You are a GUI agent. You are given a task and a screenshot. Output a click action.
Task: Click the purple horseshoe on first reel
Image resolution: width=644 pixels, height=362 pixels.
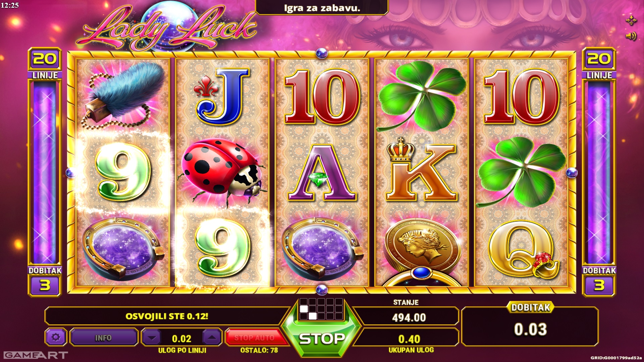coord(123,249)
